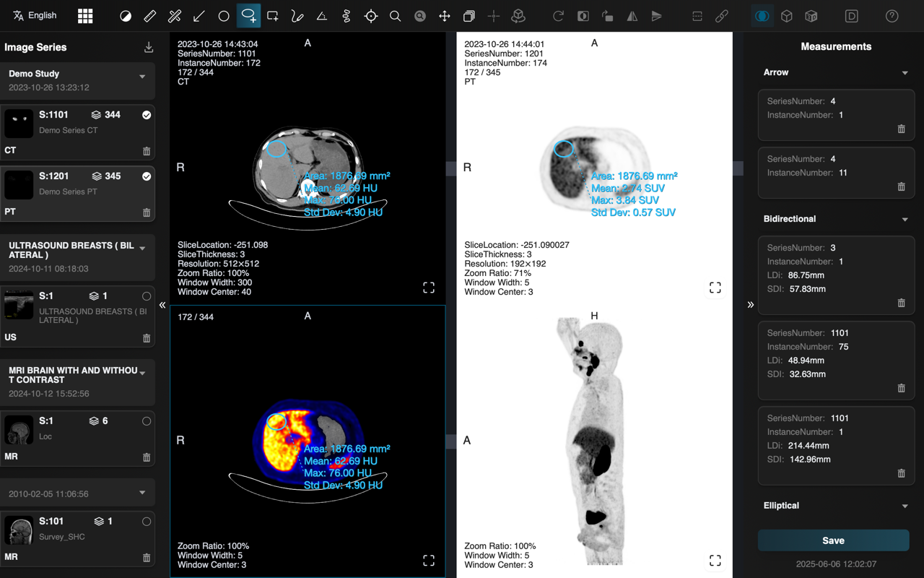Select the Angle measurement tool
The height and width of the screenshot is (578, 924).
coord(321,15)
